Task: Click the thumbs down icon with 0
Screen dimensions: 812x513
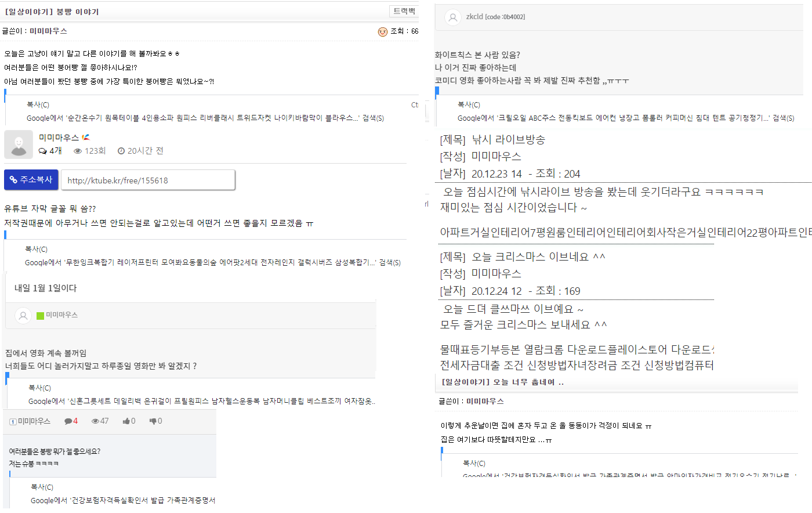Action: [x=153, y=421]
